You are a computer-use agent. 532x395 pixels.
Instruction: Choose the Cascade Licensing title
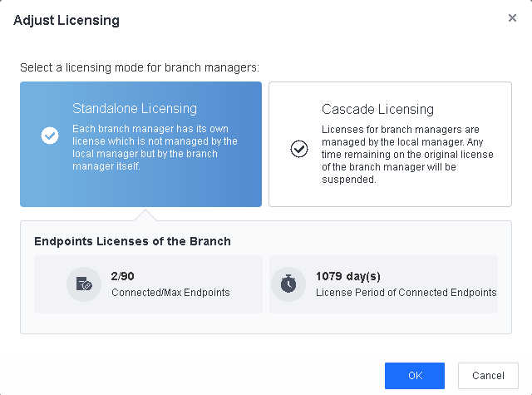(x=377, y=109)
